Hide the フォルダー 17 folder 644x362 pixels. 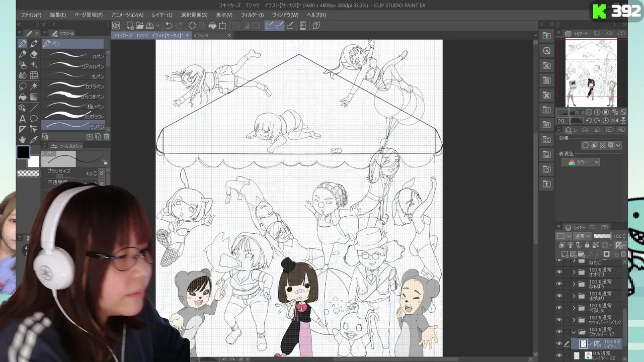pyautogui.click(x=559, y=332)
